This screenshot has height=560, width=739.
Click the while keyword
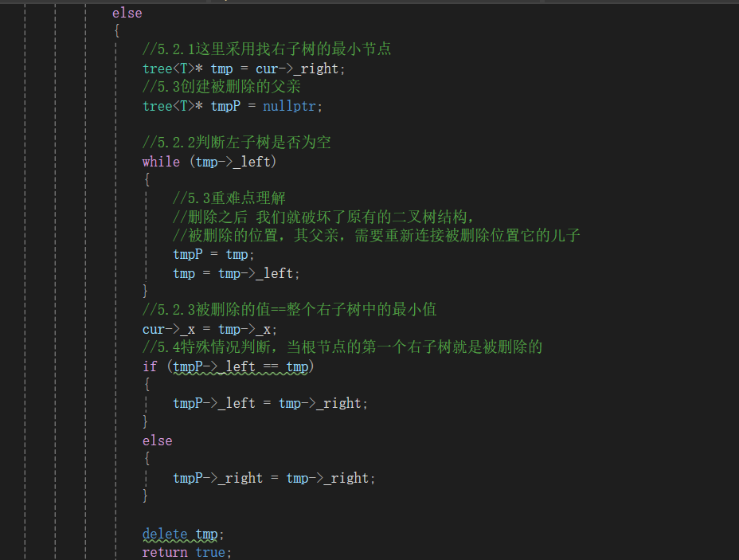[161, 161]
